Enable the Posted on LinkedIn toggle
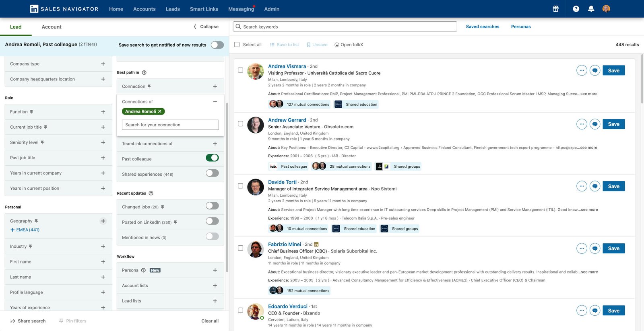The height and width of the screenshot is (331, 644). tap(212, 221)
